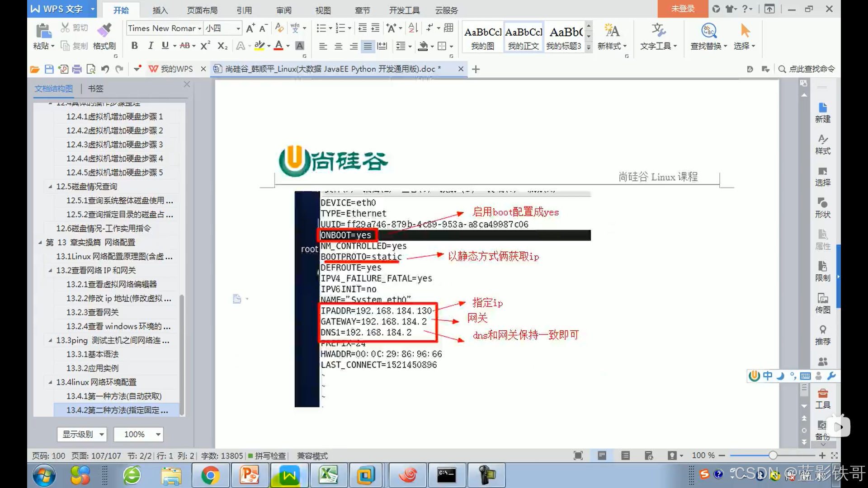
Task: Open the Bookmarks pane tab
Action: (95, 89)
